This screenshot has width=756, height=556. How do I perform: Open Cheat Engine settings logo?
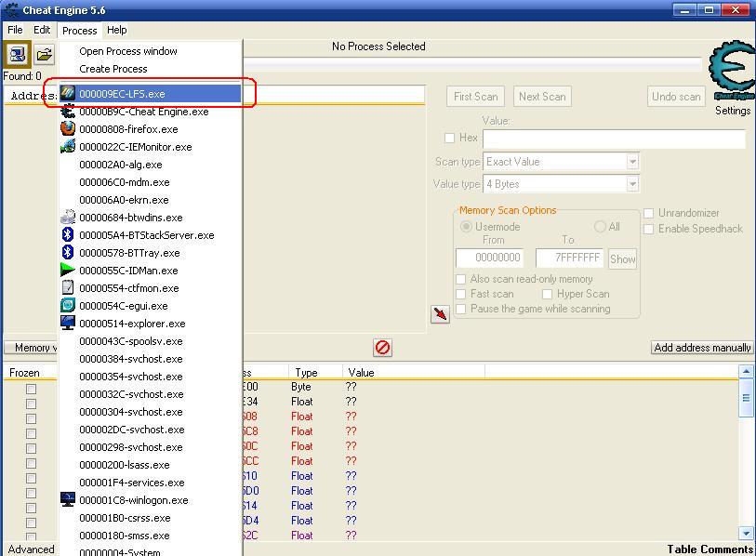tap(732, 72)
